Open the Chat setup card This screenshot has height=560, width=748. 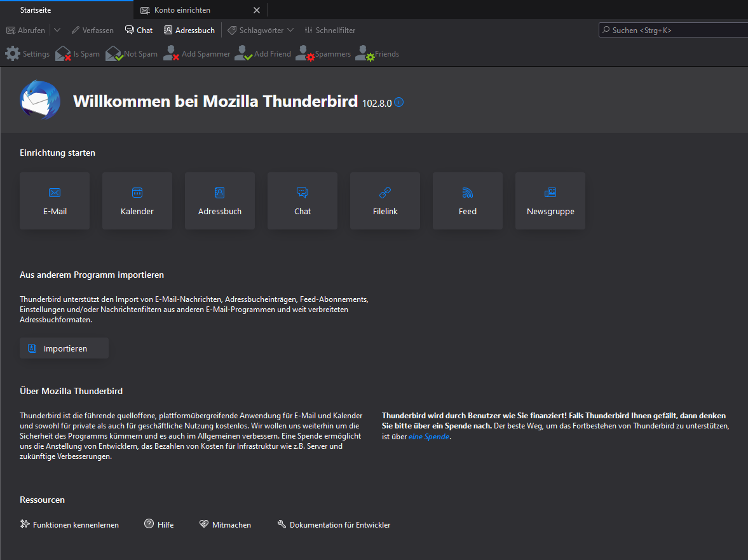(303, 201)
